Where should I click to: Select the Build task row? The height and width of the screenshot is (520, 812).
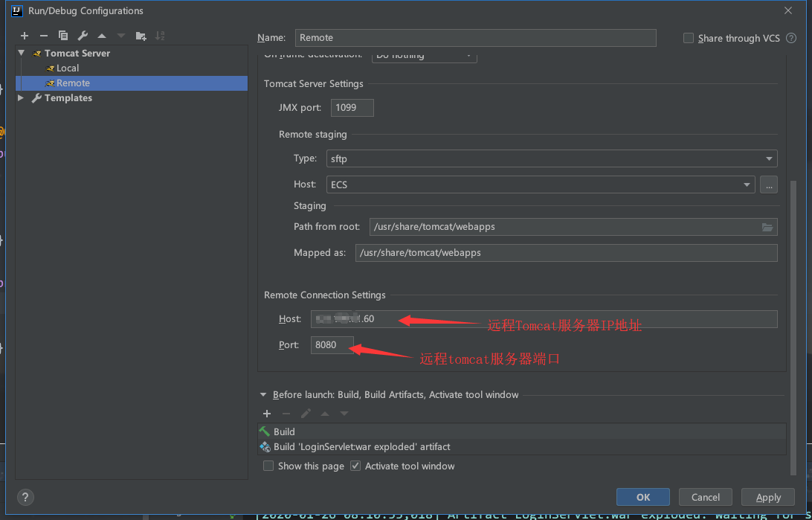[x=521, y=431]
